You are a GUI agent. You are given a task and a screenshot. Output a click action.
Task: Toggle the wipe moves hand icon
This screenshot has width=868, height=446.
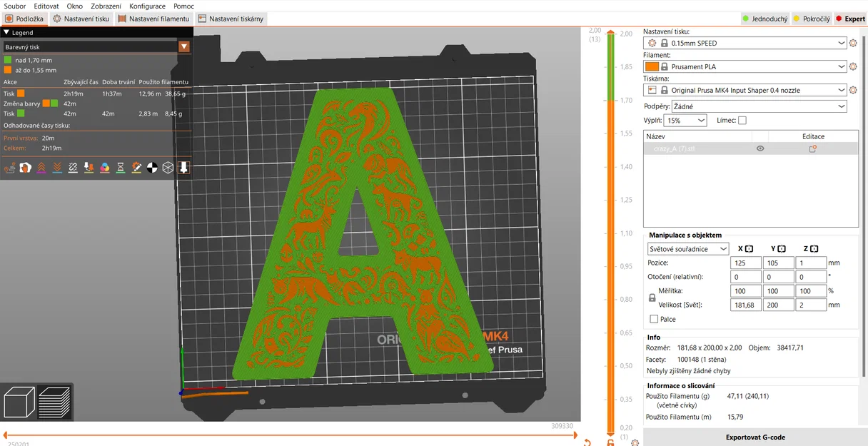[x=25, y=168]
